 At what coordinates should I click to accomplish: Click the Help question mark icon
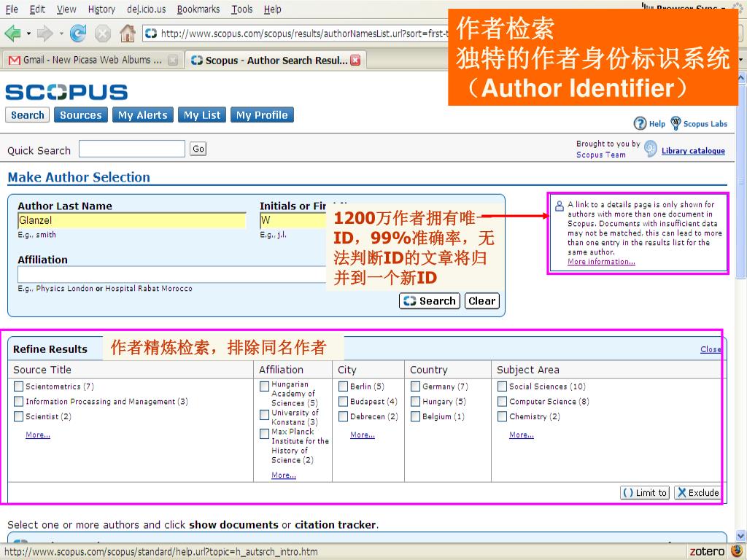(x=640, y=124)
